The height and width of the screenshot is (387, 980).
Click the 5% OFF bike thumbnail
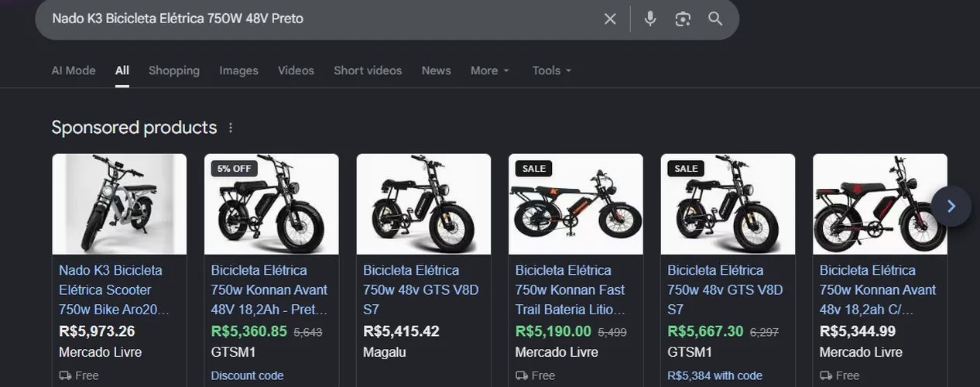(272, 204)
